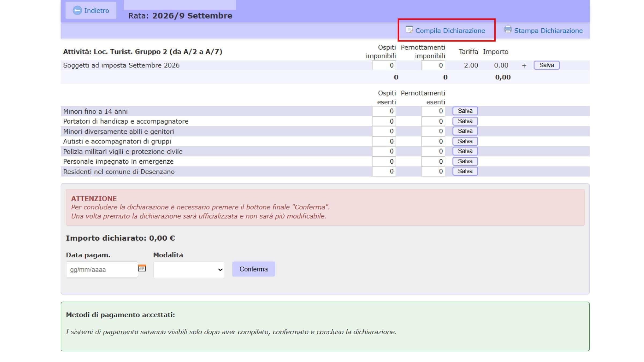The height and width of the screenshot is (362, 644).
Task: Focus Pernottamenti esenti field for Autisti e accompagnatori
Action: (433, 141)
